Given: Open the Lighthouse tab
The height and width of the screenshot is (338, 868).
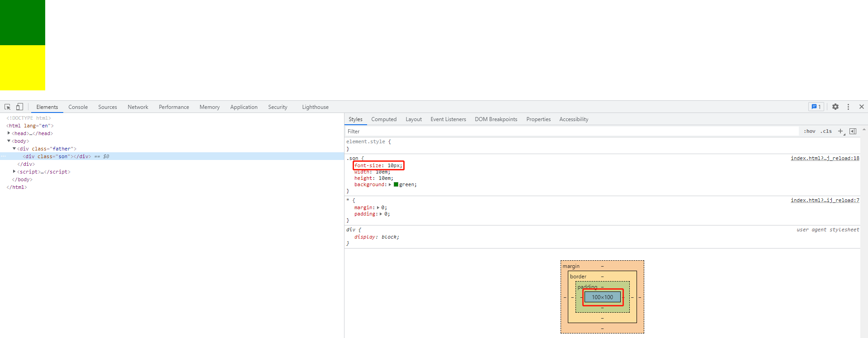Looking at the screenshot, I should point(315,107).
